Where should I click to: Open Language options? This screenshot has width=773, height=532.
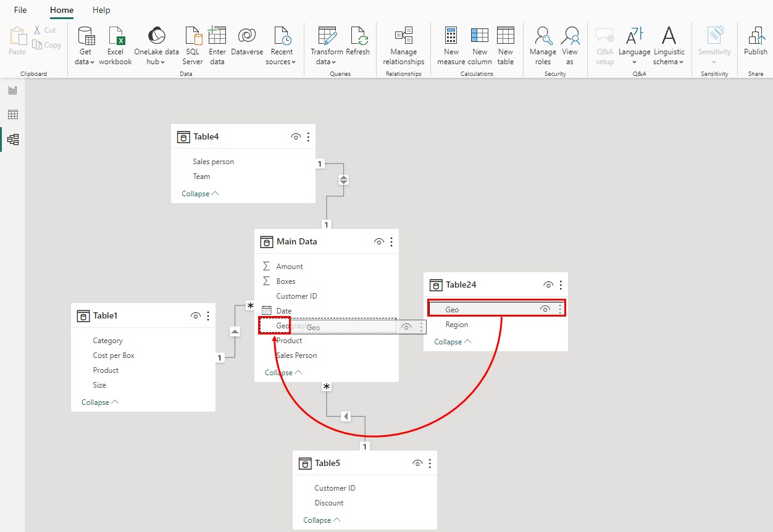click(635, 45)
